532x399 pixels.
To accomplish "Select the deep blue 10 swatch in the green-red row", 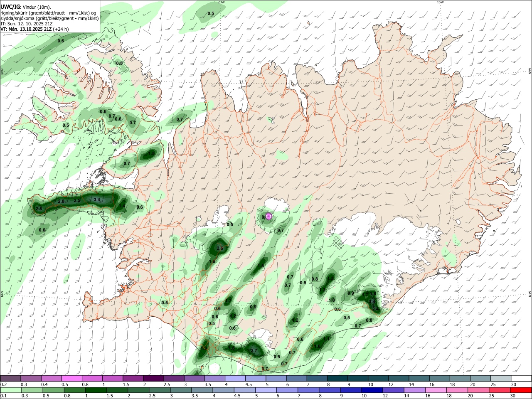I will click(x=371, y=391).
